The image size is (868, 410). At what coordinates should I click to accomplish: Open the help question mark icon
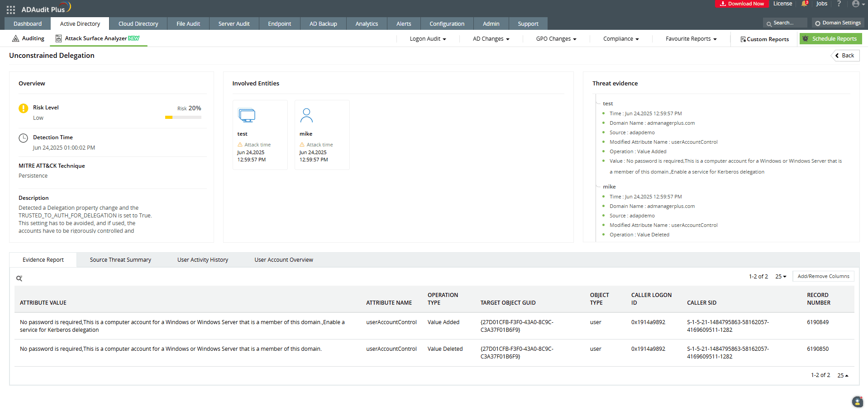click(x=839, y=4)
